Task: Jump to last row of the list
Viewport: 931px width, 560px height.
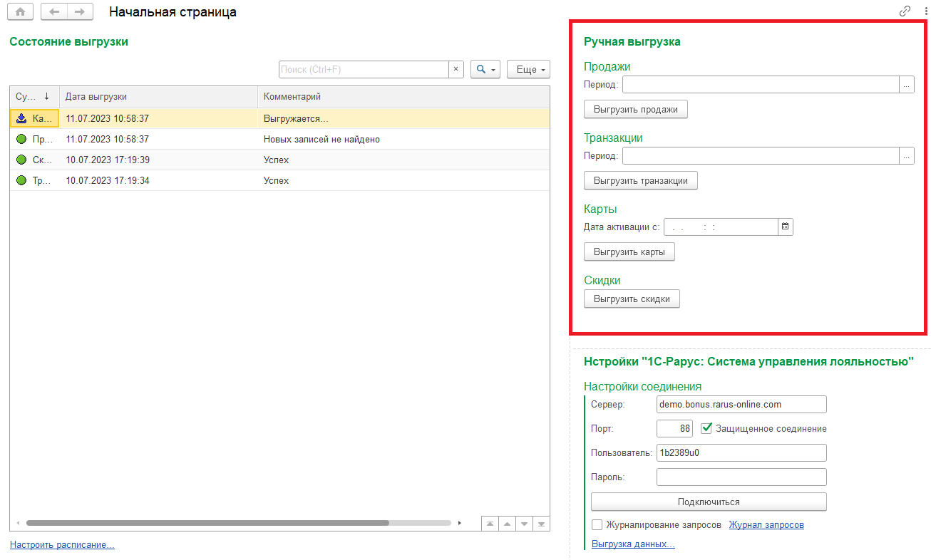Action: pyautogui.click(x=542, y=524)
